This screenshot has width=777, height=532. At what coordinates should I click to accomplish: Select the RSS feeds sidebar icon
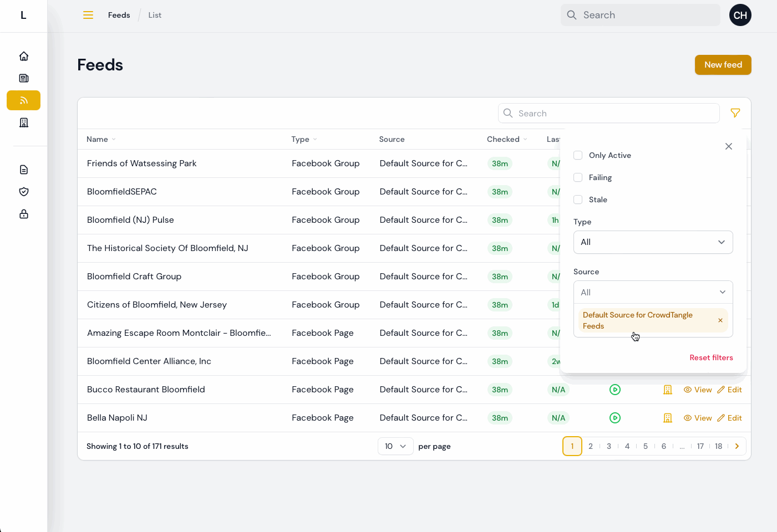(24, 100)
